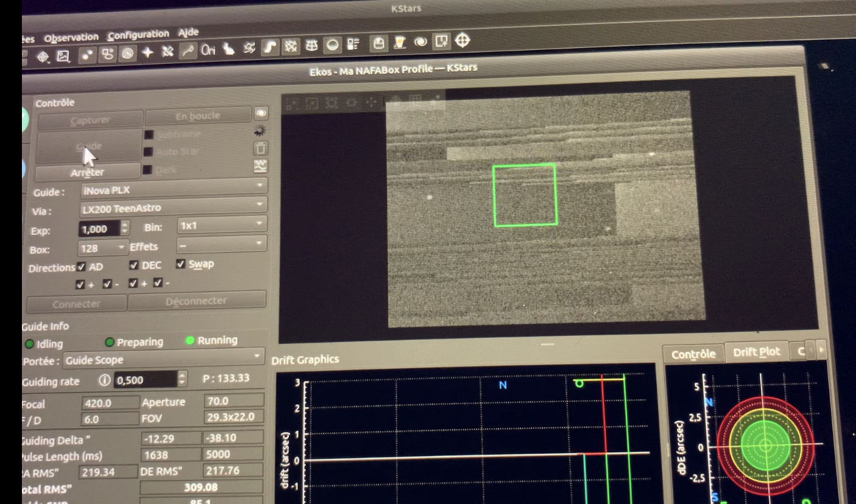Open the Configuration menu
856x504 pixels.
[138, 34]
